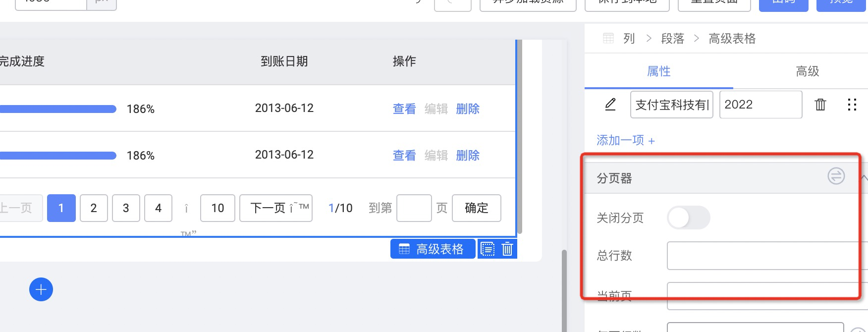Click the swap icon in 分页器 header
868x332 pixels.
pos(836,176)
